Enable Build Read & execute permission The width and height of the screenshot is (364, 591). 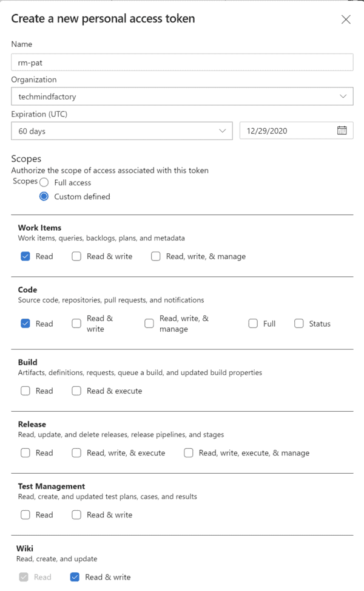76,391
